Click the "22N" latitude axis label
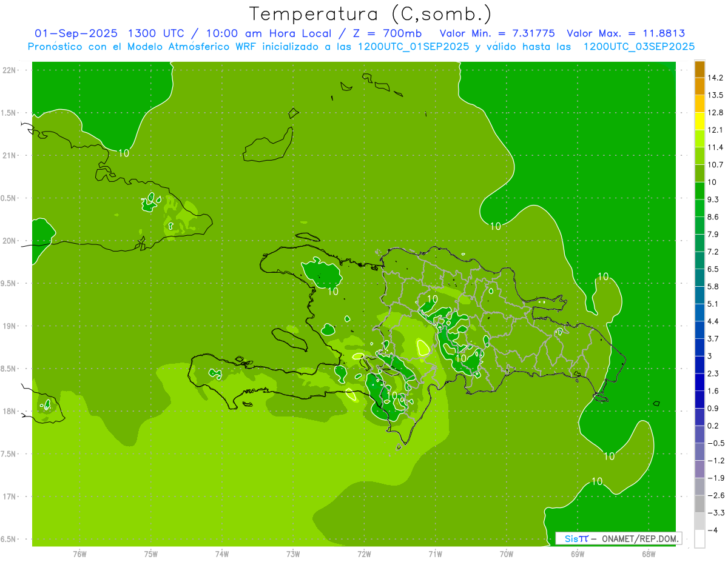This screenshot has height=562, width=728. click(x=8, y=70)
